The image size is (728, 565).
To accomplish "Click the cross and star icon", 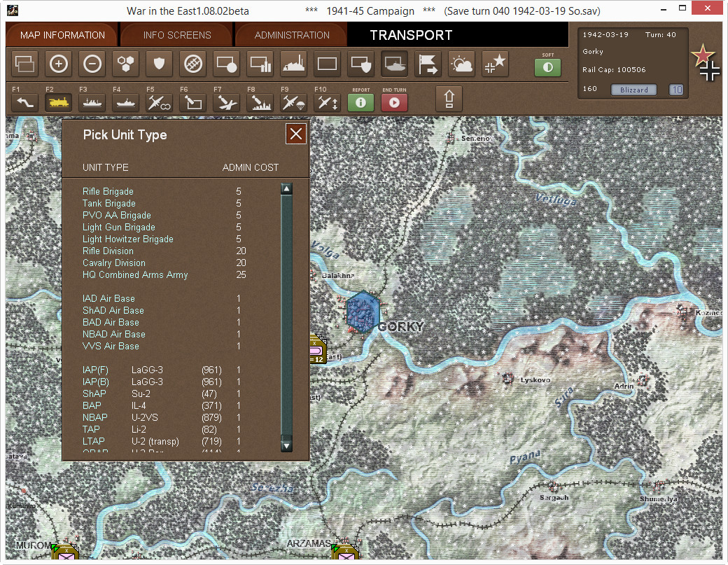I will (x=496, y=64).
